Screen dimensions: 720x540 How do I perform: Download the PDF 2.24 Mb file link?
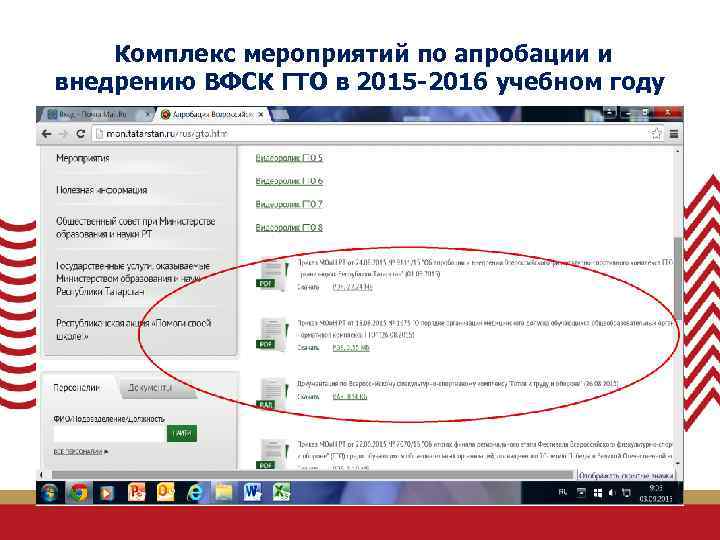point(352,287)
